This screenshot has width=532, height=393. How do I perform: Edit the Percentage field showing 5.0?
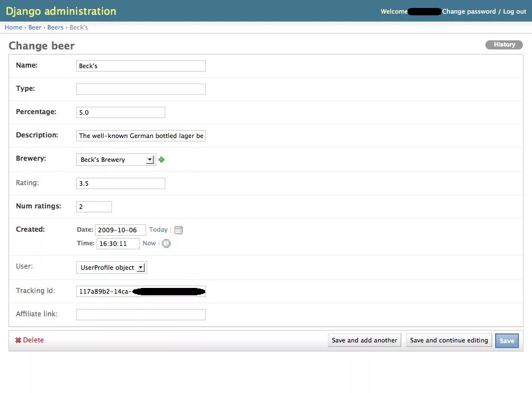point(121,112)
